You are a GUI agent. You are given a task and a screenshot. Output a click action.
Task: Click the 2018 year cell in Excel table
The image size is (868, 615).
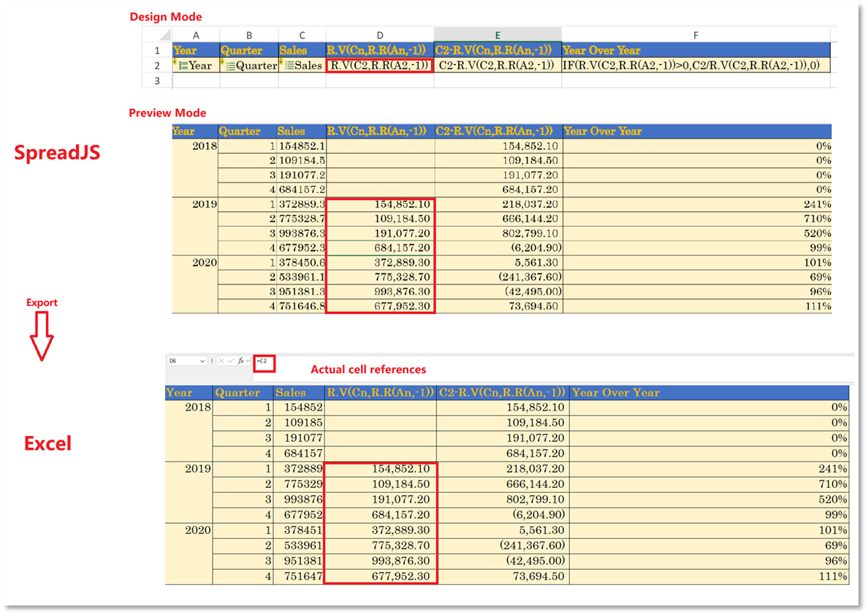pos(189,430)
